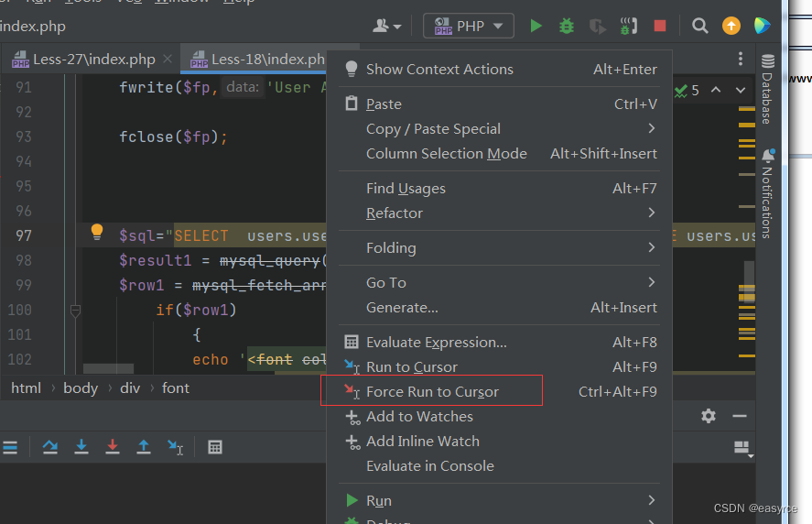Click the green Run button in toolbar
Viewport: 812px width, 524px height.
click(536, 26)
